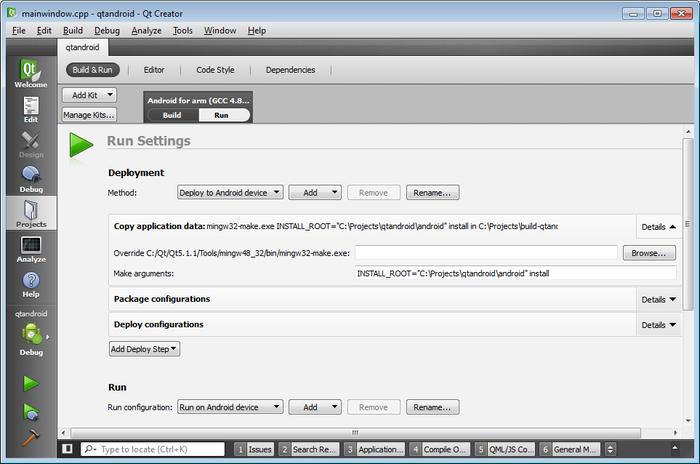Click Browse for make override
700x464 pixels.
649,253
